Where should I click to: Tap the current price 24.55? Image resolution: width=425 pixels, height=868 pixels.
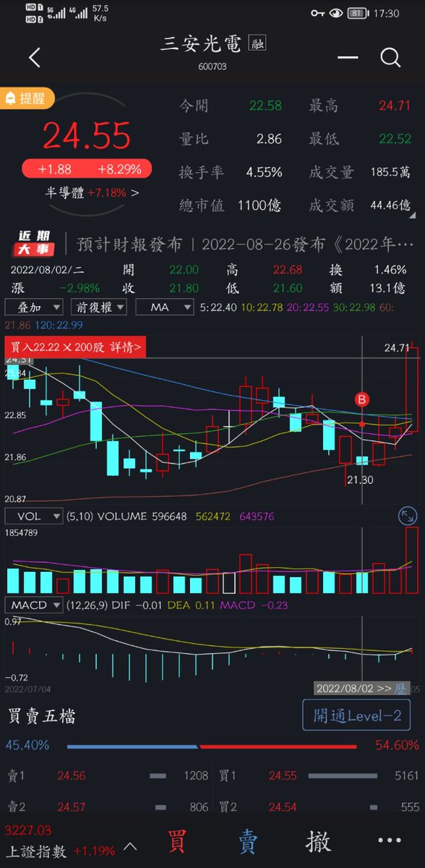click(x=86, y=135)
